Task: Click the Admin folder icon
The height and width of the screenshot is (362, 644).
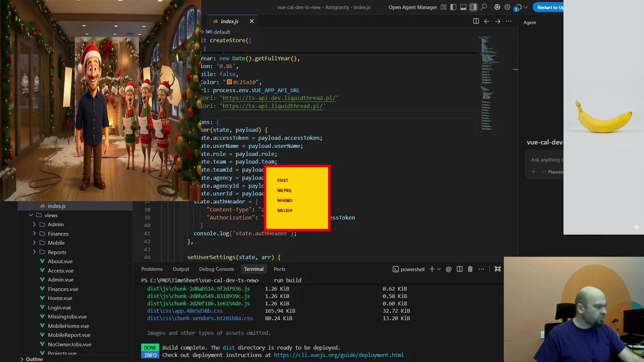Action: click(43, 224)
